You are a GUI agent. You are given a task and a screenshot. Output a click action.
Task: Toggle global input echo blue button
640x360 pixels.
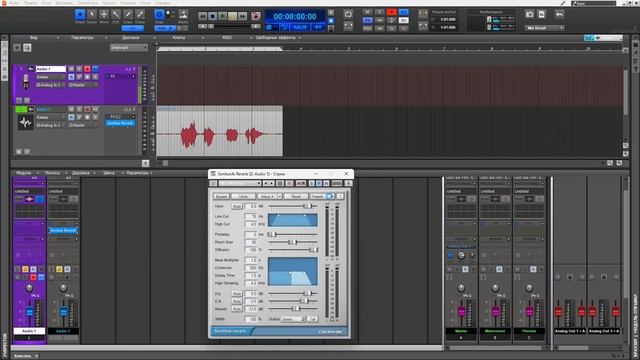(x=404, y=12)
